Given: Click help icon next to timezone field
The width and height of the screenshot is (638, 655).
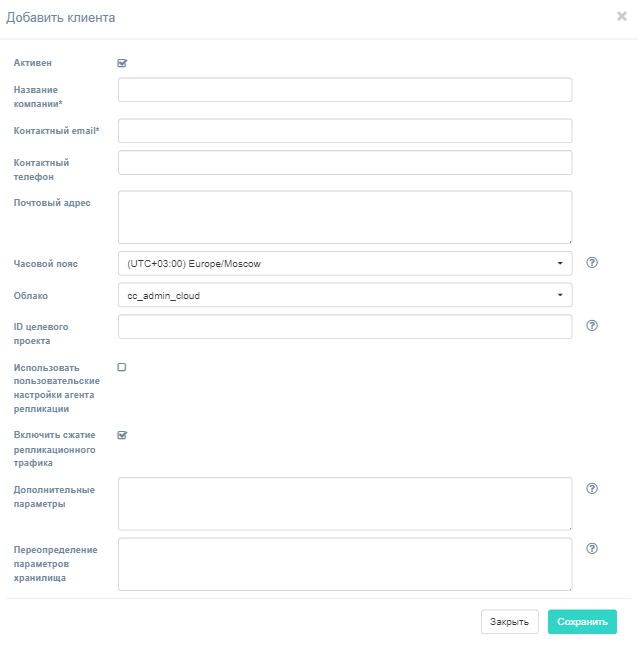Looking at the screenshot, I should pyautogui.click(x=591, y=263).
